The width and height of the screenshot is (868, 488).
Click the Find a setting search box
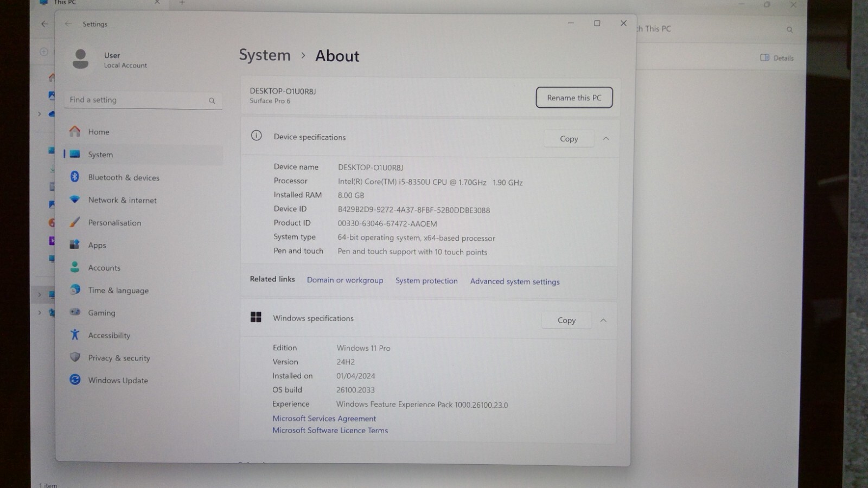tap(143, 100)
